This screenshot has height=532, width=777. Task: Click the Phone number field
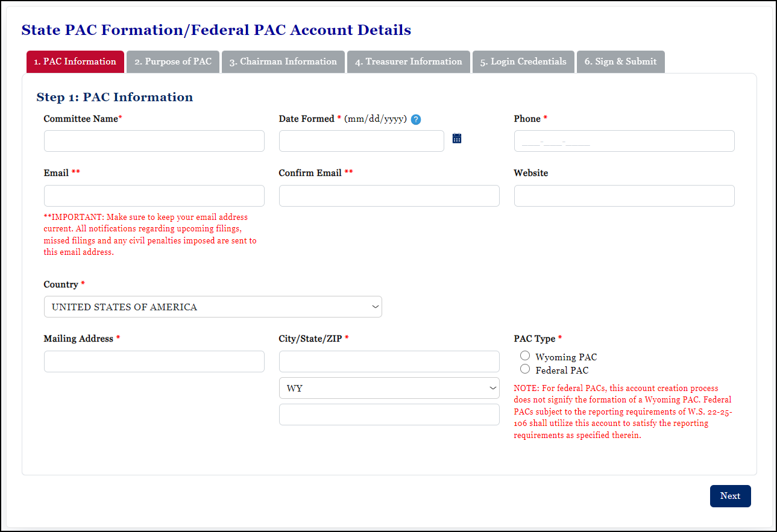624,140
